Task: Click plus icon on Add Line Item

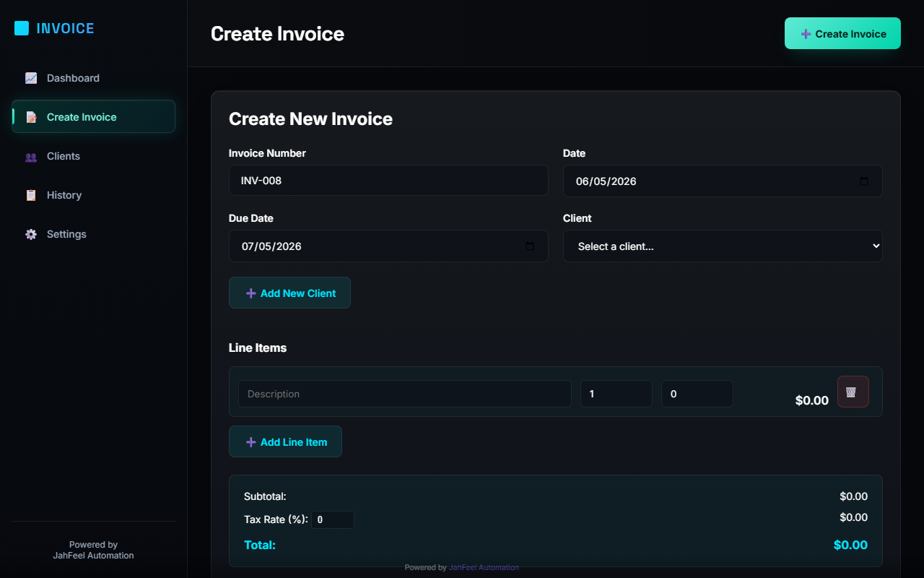Action: point(250,442)
